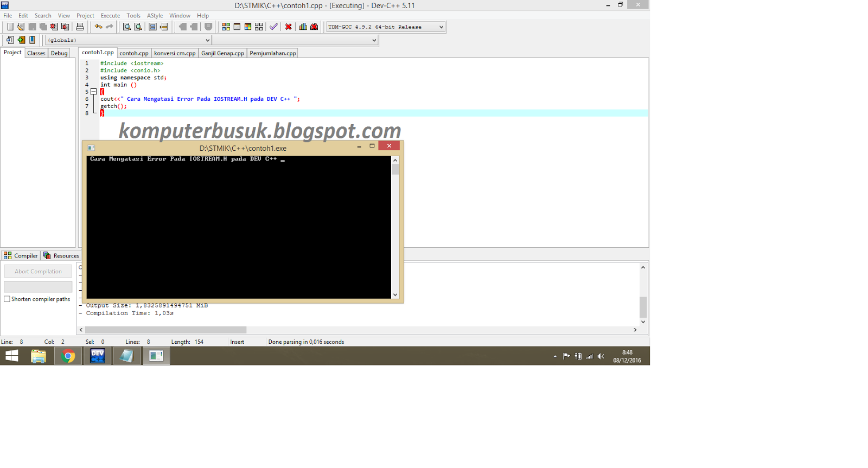Collapse the code fold at line 5

[x=93, y=92]
